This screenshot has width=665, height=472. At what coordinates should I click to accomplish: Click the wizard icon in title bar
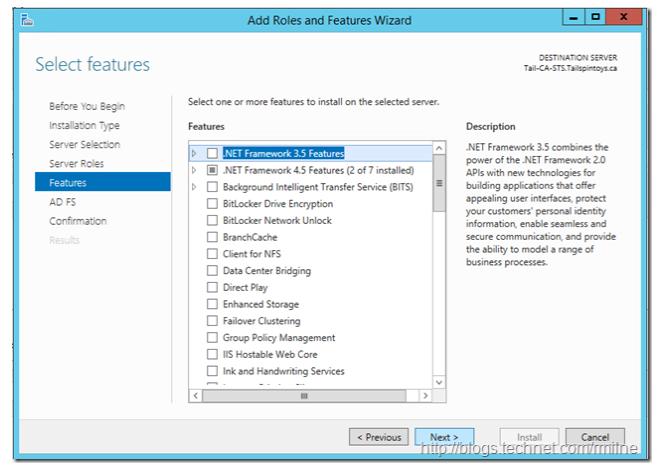25,18
